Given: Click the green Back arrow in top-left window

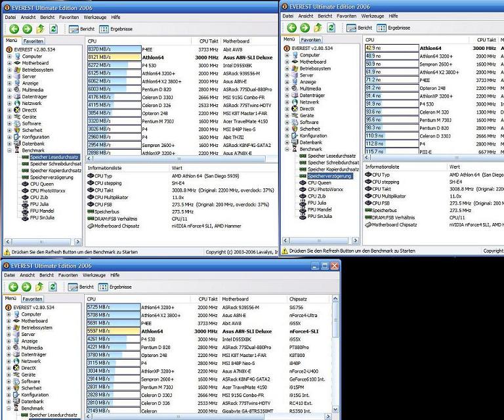Looking at the screenshot, I should (14, 29).
